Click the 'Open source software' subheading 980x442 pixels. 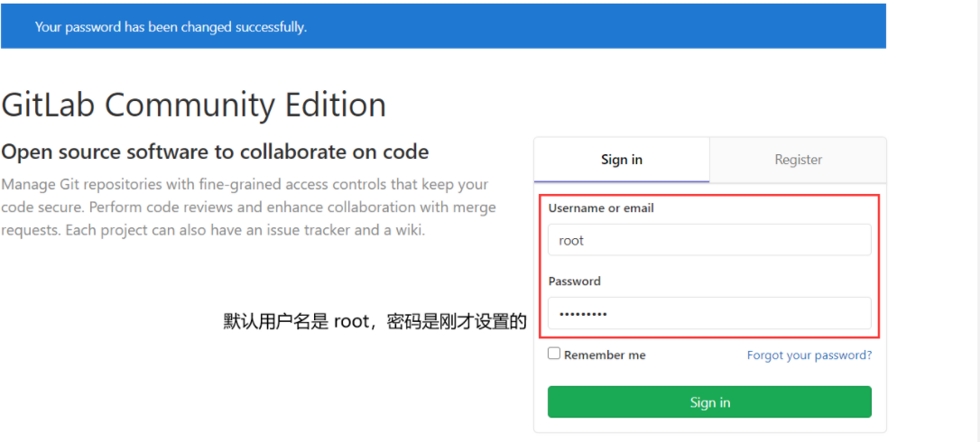click(216, 152)
